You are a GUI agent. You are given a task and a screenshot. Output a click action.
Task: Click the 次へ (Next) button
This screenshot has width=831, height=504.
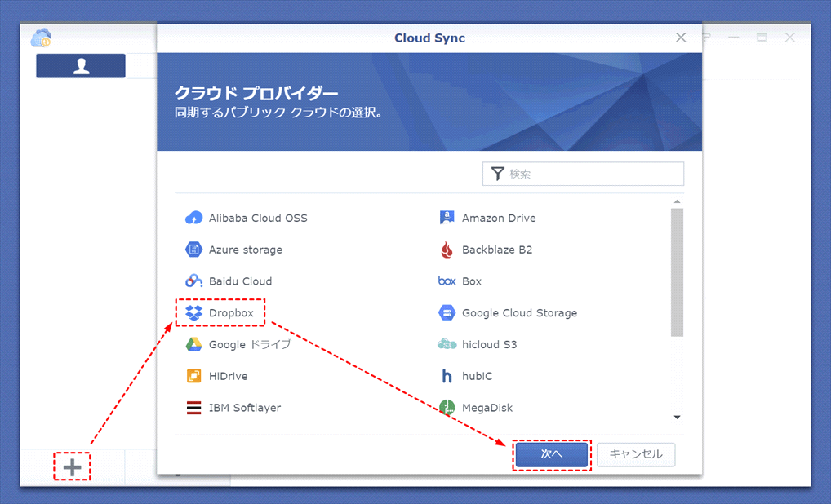551,454
